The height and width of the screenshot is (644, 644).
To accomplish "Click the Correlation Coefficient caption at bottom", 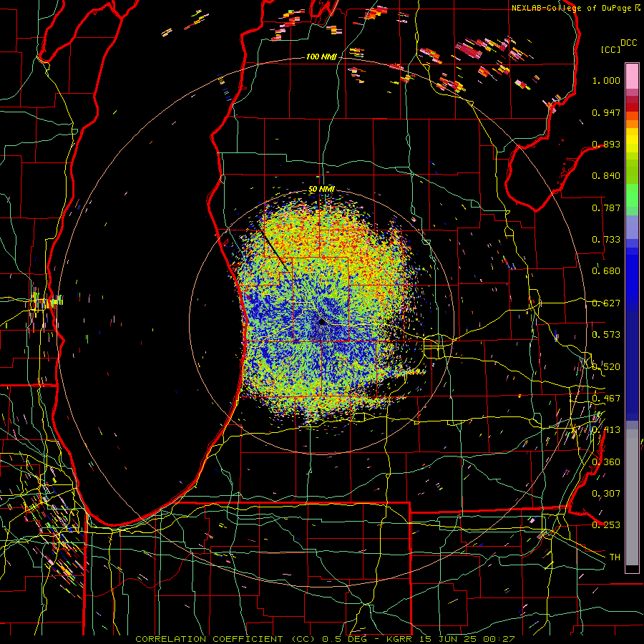I will (325, 639).
